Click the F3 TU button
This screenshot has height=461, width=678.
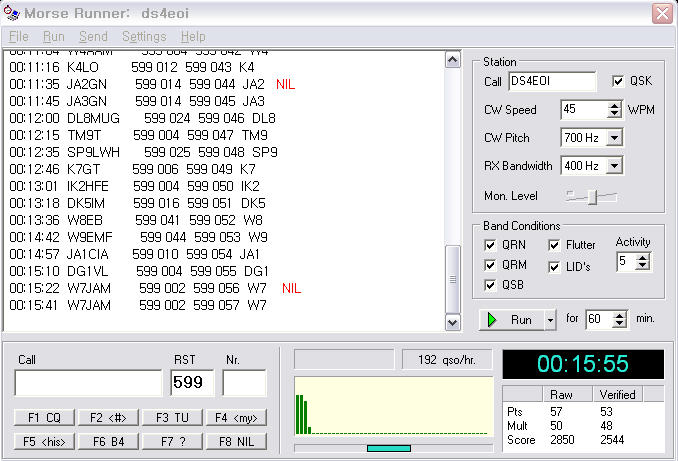click(x=172, y=418)
